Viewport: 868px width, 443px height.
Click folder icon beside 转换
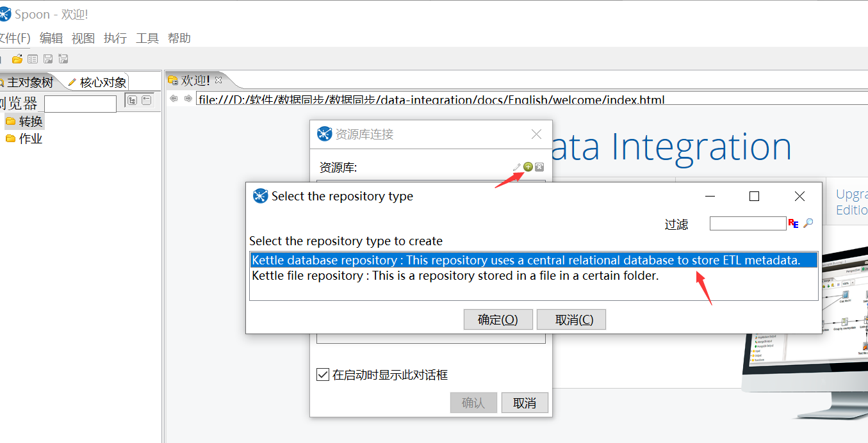tap(10, 121)
